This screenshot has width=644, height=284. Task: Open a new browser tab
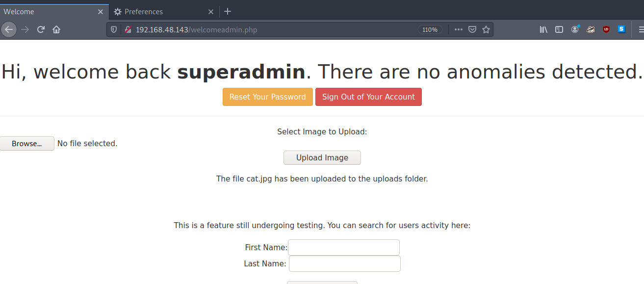click(x=227, y=11)
